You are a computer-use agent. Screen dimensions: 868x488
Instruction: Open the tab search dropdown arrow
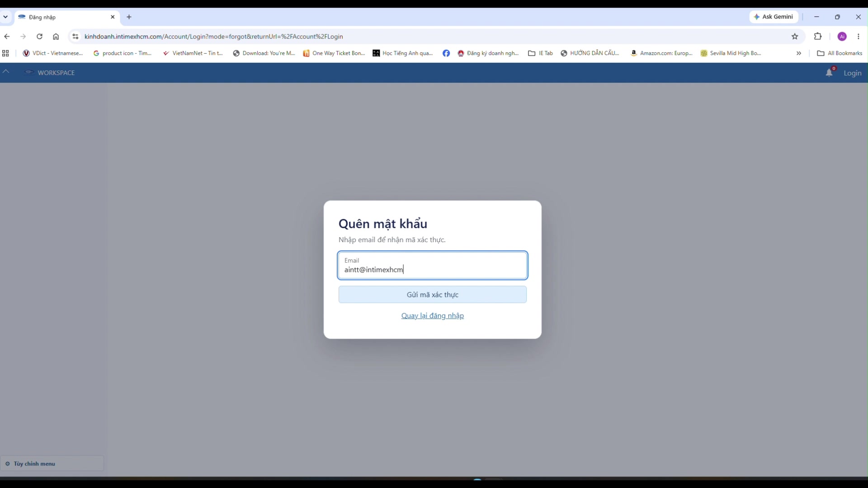pos(5,17)
